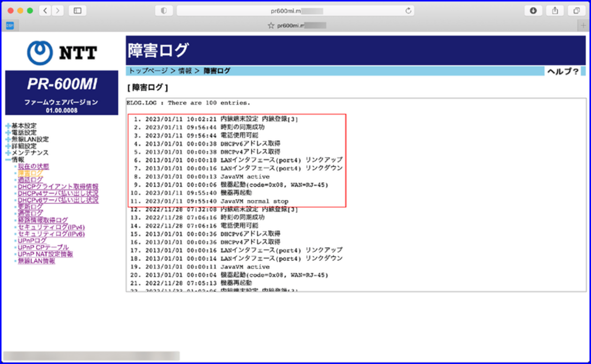The image size is (591, 364).
Task: Expand the 無線LAN設定 menu section
Action: 27,140
